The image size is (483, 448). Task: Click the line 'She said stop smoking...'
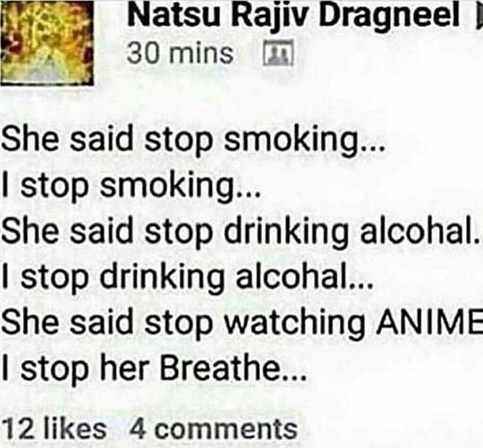click(x=194, y=142)
